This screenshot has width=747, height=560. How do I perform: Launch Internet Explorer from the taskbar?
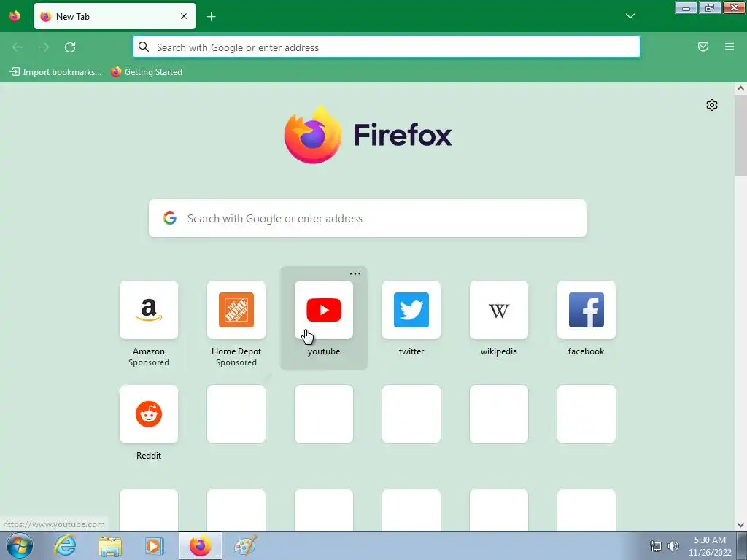[x=65, y=545]
